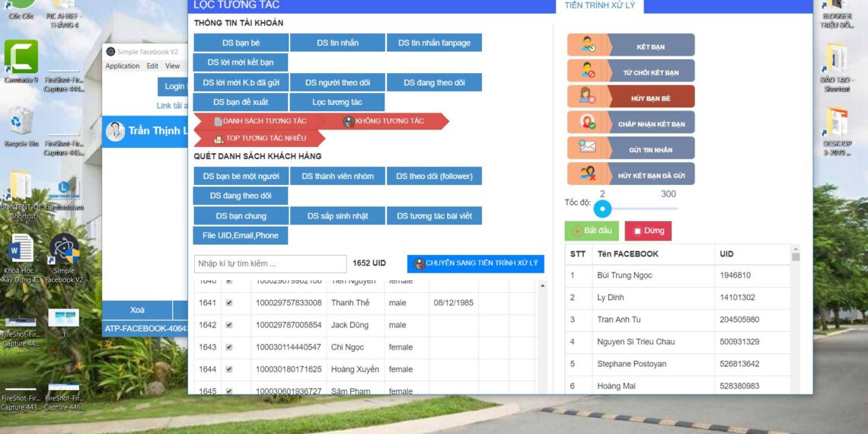Image resolution: width=868 pixels, height=434 pixels.
Task: Click the Tốc độ slider handle
Action: tap(602, 209)
